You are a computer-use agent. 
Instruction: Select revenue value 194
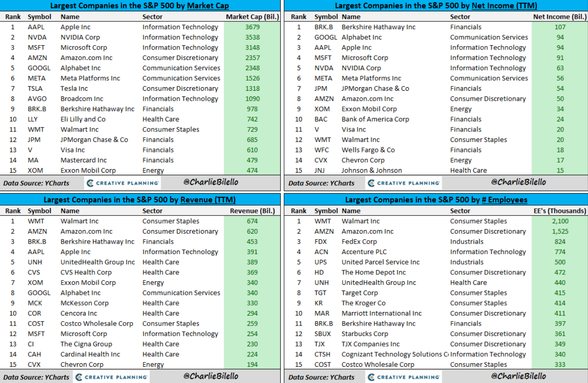[252, 365]
